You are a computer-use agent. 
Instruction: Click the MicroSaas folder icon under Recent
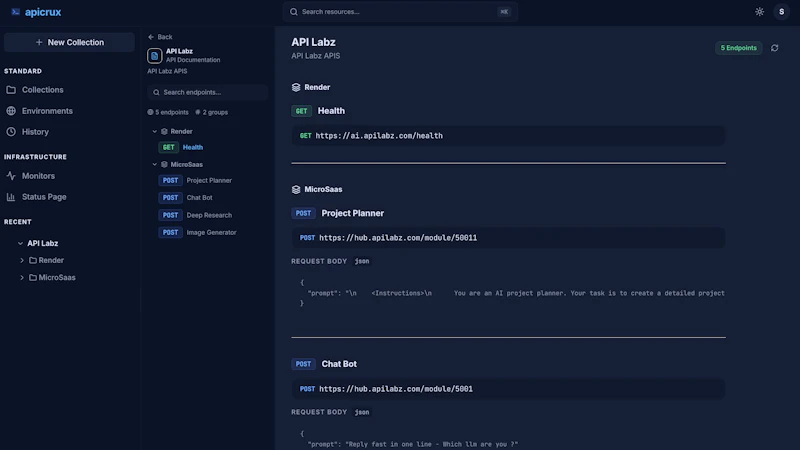click(x=33, y=278)
